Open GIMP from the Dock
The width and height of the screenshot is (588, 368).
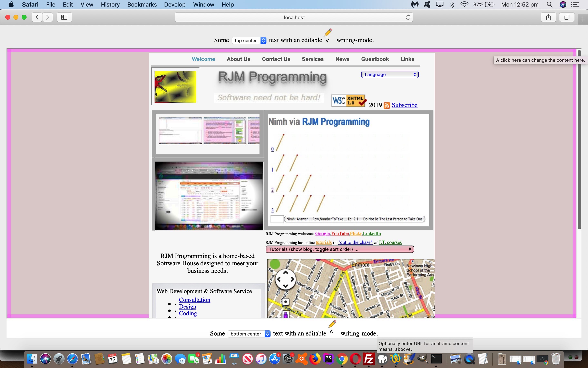click(423, 359)
